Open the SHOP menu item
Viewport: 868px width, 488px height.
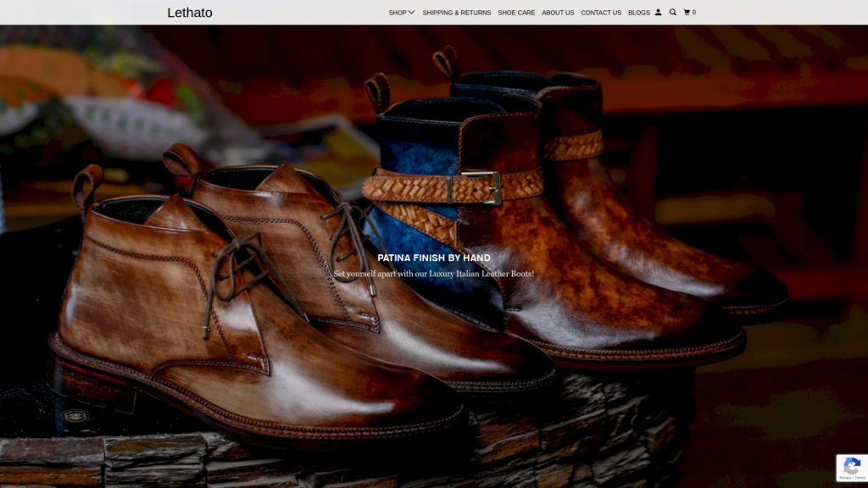pos(398,13)
